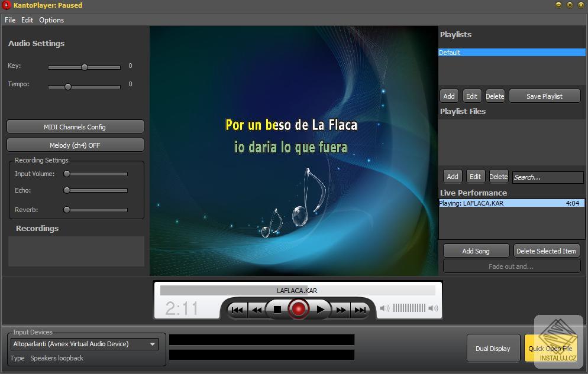The width and height of the screenshot is (588, 374).
Task: Click the Input Volume slider handle
Action: pyautogui.click(x=67, y=174)
